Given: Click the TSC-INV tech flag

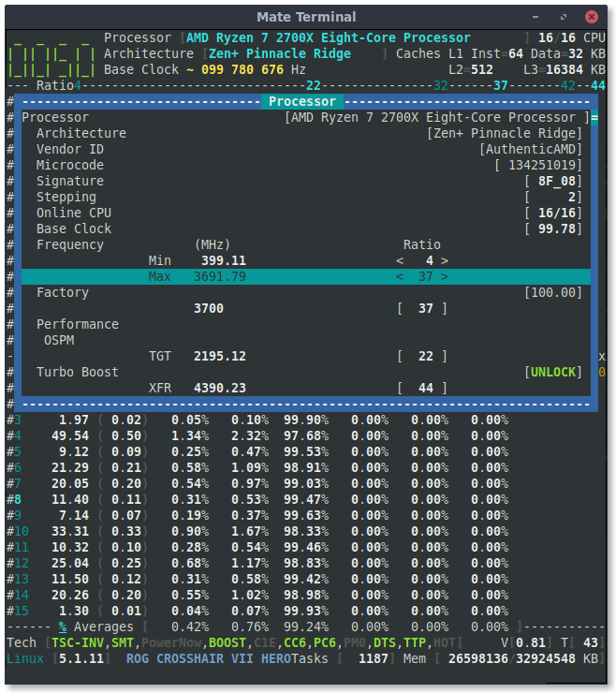Looking at the screenshot, I should pos(78,642).
